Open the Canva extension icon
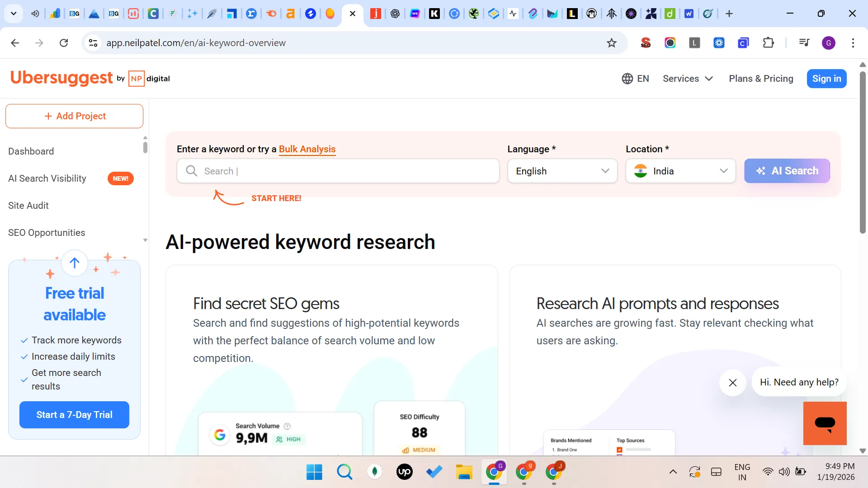Screen dimensions: 868x488 pos(744,42)
